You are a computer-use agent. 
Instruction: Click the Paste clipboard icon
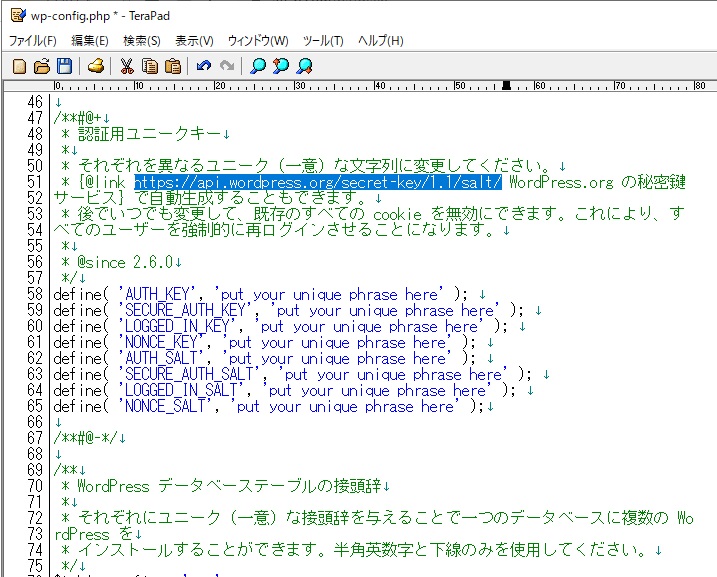click(172, 66)
